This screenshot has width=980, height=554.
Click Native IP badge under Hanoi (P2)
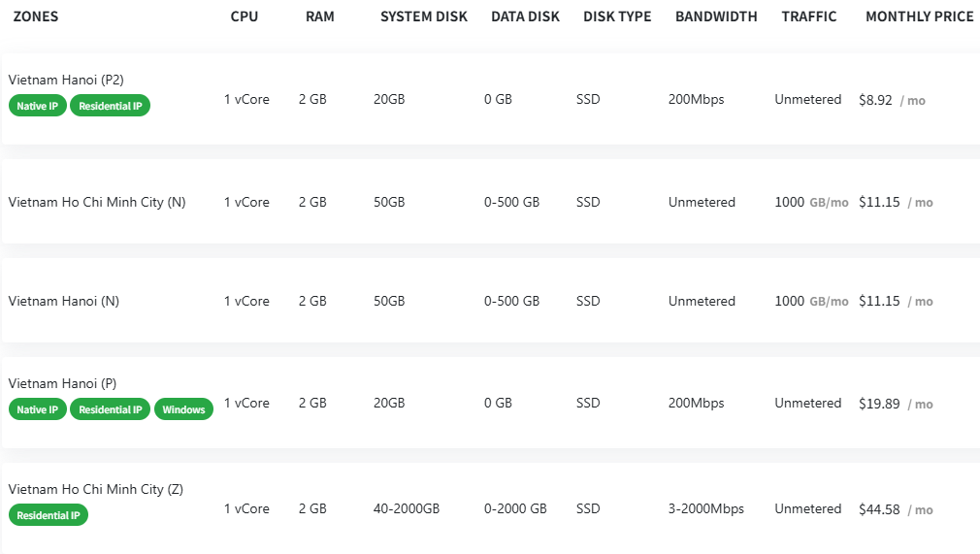38,106
